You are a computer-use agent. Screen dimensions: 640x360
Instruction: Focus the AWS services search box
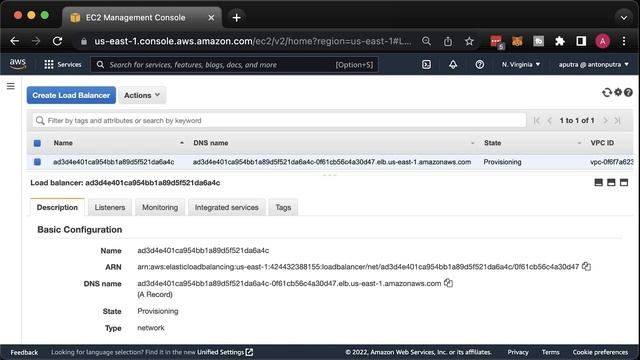click(x=234, y=64)
